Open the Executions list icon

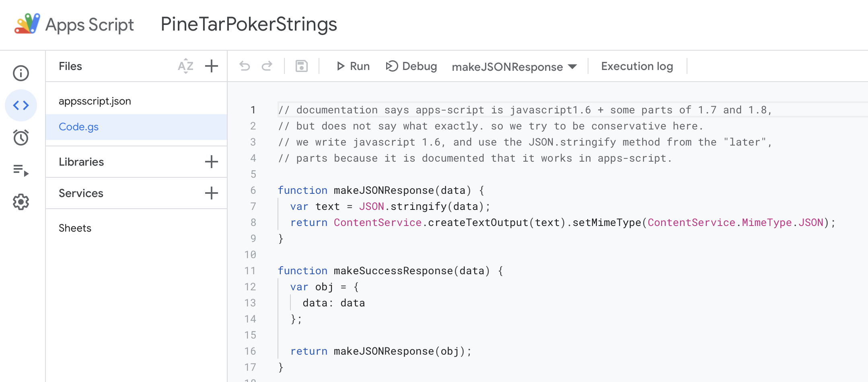[x=21, y=170]
